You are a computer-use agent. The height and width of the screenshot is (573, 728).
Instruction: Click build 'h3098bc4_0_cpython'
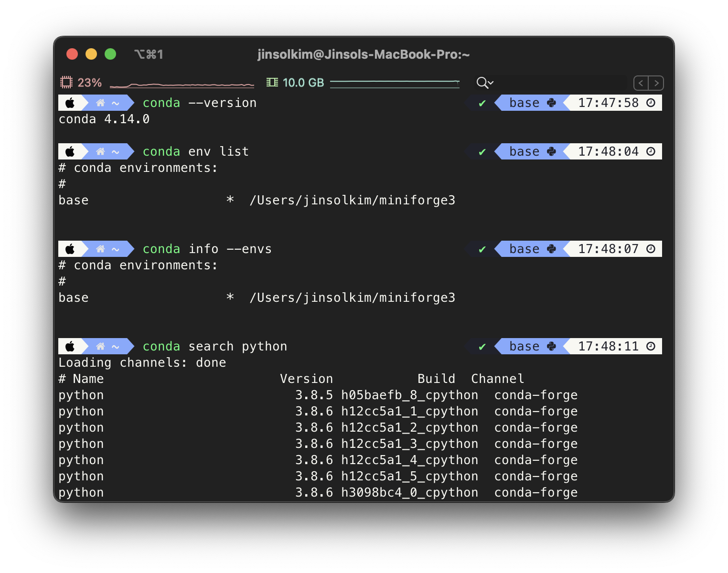coord(410,492)
